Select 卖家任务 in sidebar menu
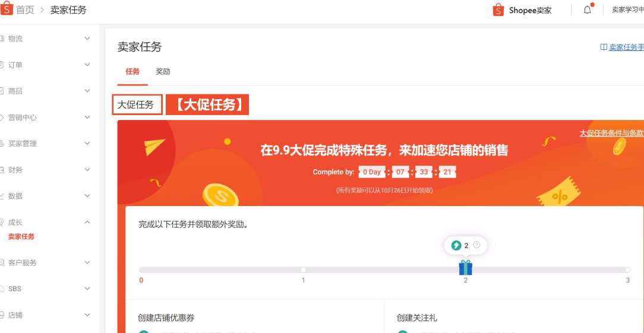This screenshot has width=644, height=333. pyautogui.click(x=21, y=237)
